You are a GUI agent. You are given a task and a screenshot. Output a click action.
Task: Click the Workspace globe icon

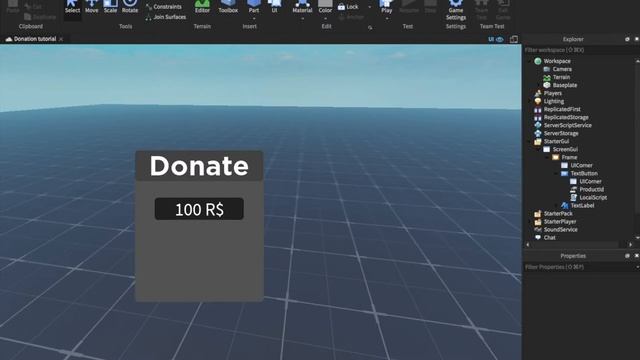tap(538, 61)
